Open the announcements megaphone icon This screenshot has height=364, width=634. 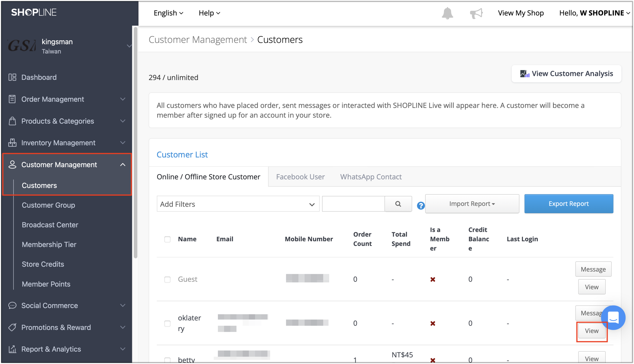click(x=476, y=13)
